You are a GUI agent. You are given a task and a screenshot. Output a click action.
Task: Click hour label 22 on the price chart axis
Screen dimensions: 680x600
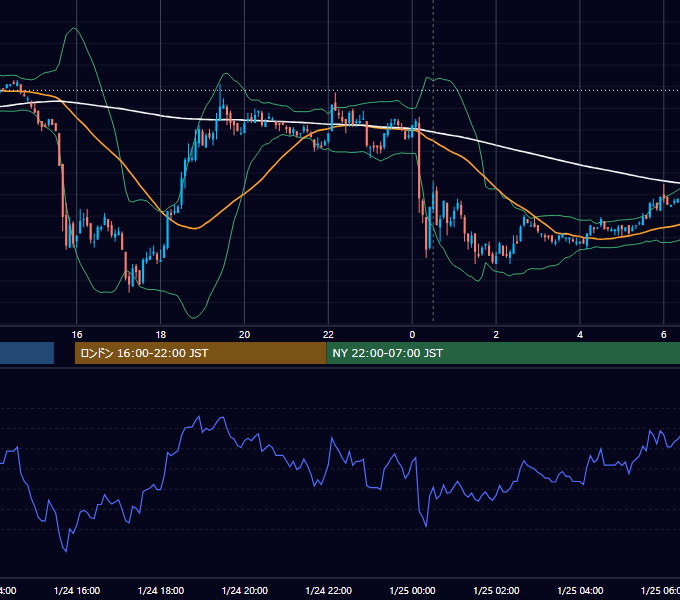point(328,335)
